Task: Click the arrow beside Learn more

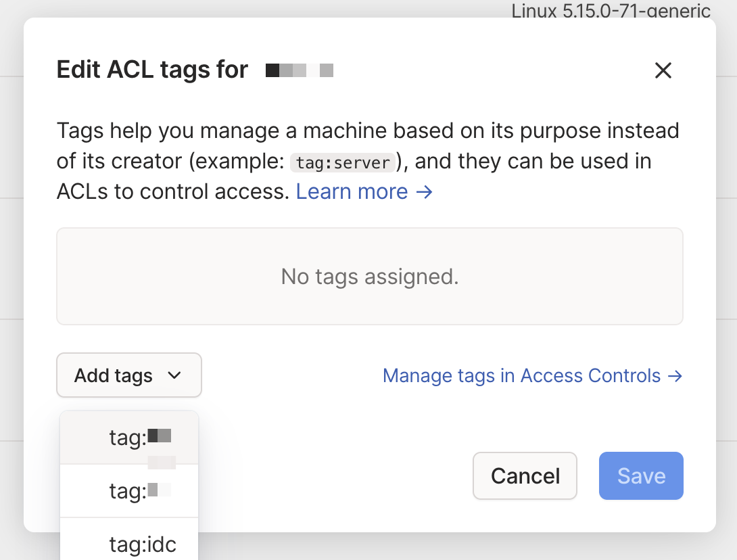Action: [x=424, y=192]
